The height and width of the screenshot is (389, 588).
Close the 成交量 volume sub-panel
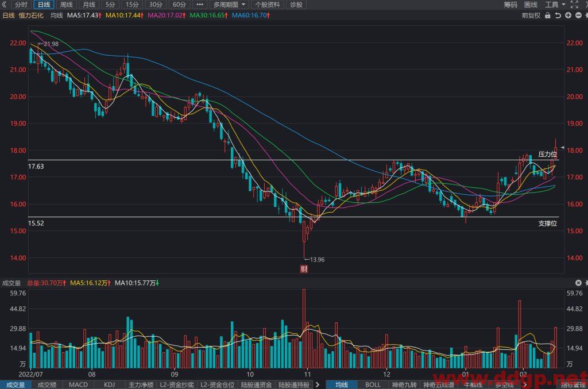(x=578, y=283)
